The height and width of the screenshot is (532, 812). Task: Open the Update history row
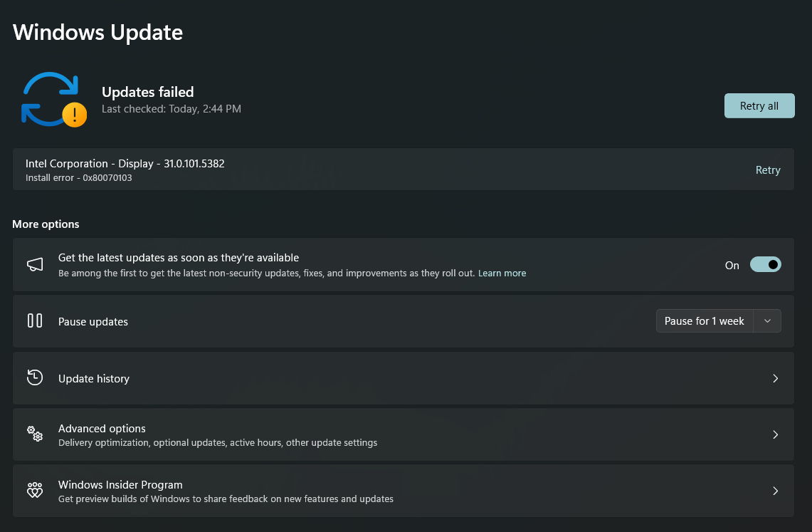pos(94,379)
